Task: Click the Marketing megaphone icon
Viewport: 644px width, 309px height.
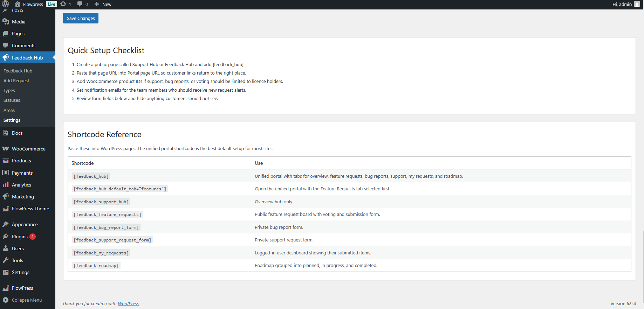Action: pos(6,197)
